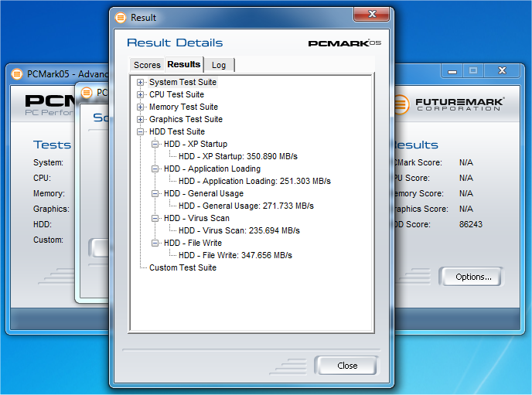Click the 'System:' label under Tests
This screenshot has width=532, height=395.
tap(48, 163)
